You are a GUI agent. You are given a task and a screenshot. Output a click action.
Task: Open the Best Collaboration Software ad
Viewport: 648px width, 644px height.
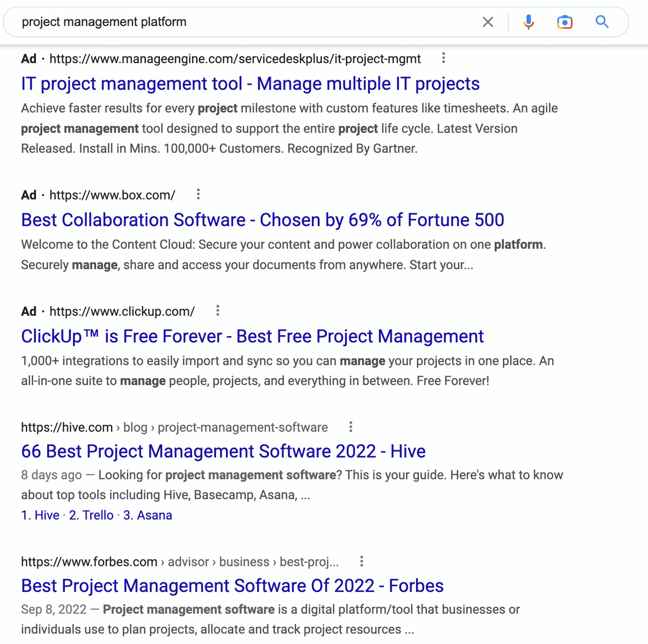[262, 220]
